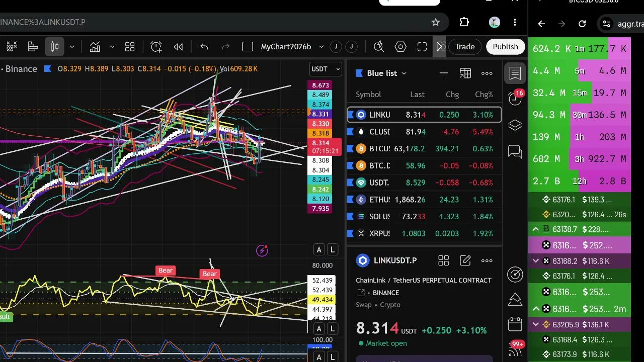The width and height of the screenshot is (644, 362).
Task: Toggle fullscreen mode icon
Action: tap(422, 47)
